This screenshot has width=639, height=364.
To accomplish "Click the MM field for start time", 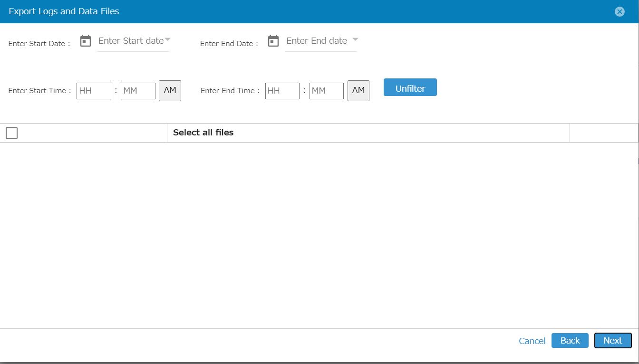I will coord(138,90).
